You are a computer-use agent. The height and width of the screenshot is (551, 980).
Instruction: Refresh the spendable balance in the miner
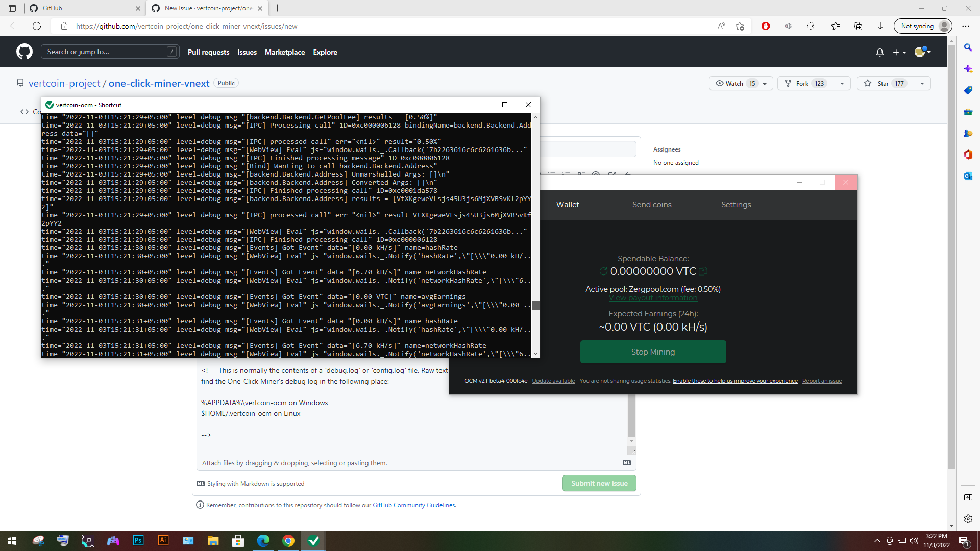tap(603, 271)
